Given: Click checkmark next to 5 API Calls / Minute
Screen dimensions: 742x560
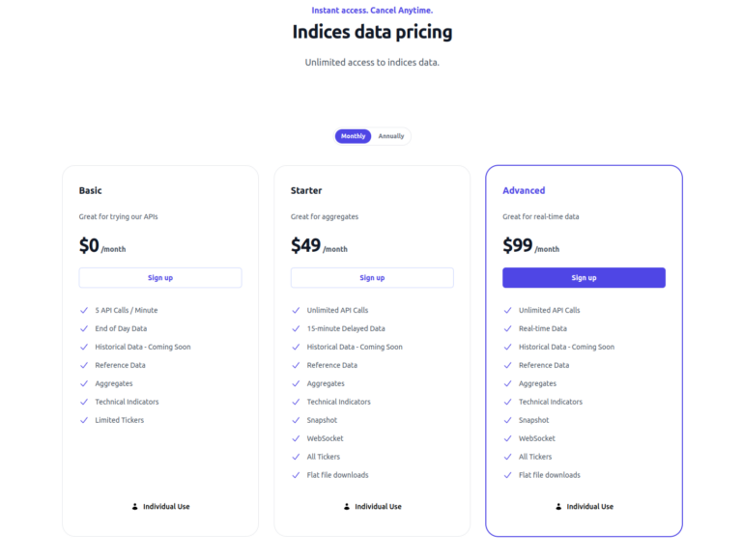Looking at the screenshot, I should tap(84, 310).
